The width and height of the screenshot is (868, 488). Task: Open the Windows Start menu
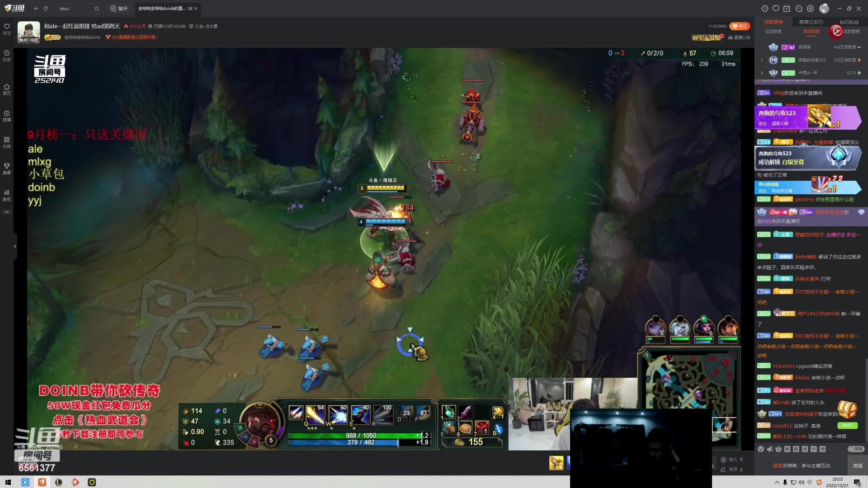[x=8, y=482]
